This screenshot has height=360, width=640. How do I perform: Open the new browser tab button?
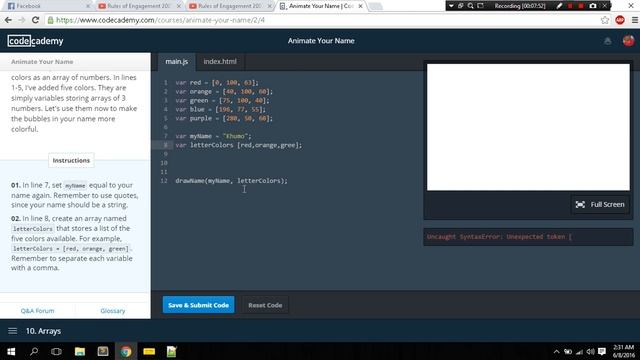(375, 6)
